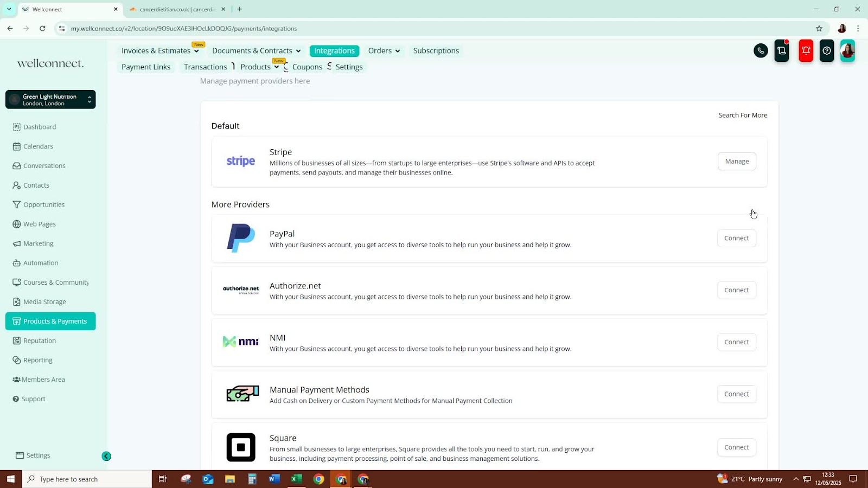Click Manage for Stripe
The width and height of the screenshot is (868, 488).
click(x=737, y=161)
